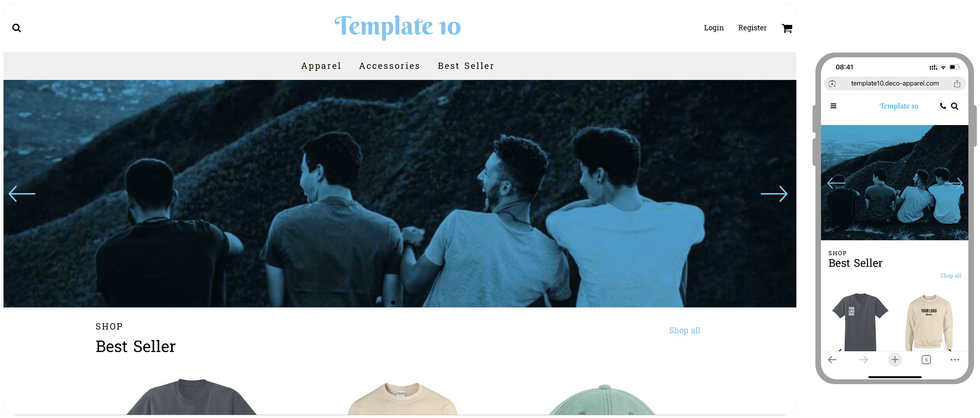Open the Best Seller navigation item
Screen dimensions: 980x418
466,66
